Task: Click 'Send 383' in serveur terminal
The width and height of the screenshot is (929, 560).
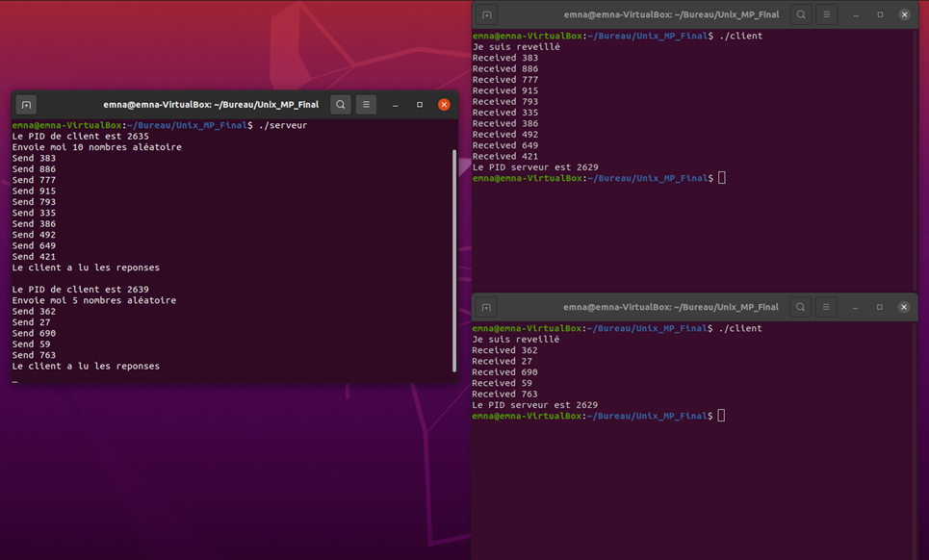Action: 34,158
